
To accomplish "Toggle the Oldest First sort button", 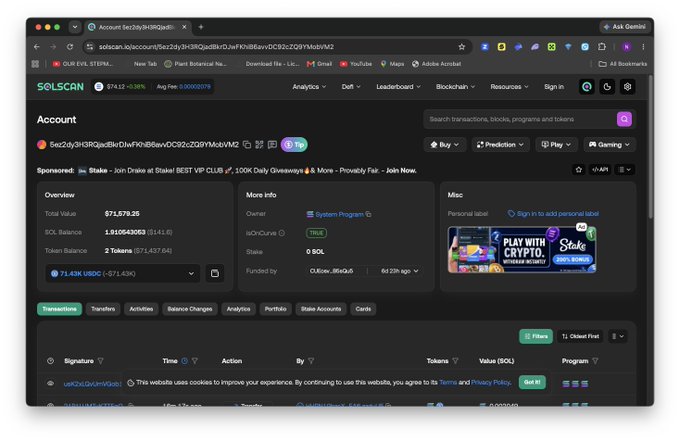I will [x=580, y=336].
